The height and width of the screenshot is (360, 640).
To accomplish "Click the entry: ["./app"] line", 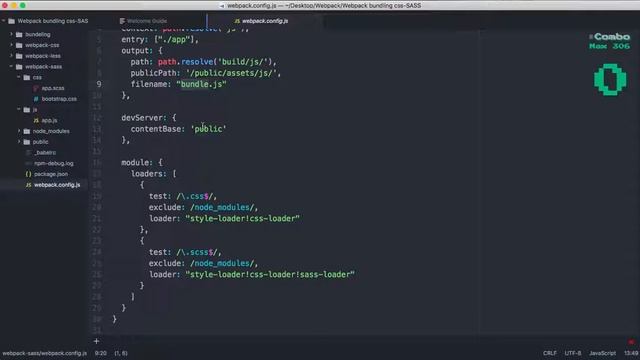I will tap(160, 40).
